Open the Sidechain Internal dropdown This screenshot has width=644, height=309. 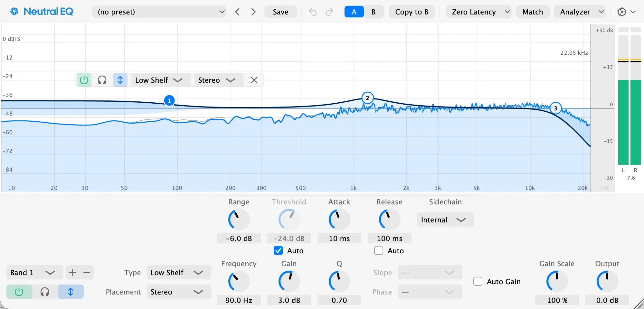(x=445, y=220)
